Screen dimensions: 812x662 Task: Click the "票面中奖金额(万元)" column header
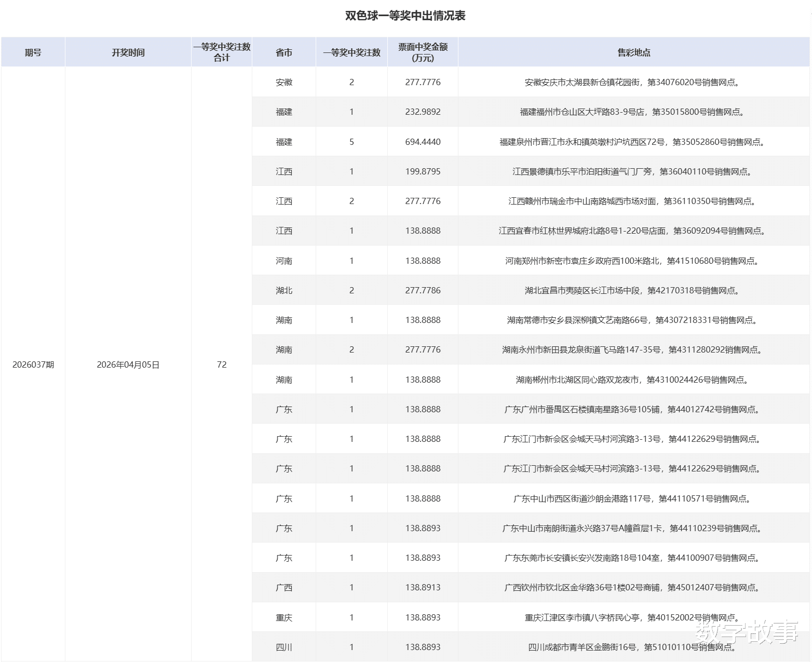pyautogui.click(x=423, y=52)
